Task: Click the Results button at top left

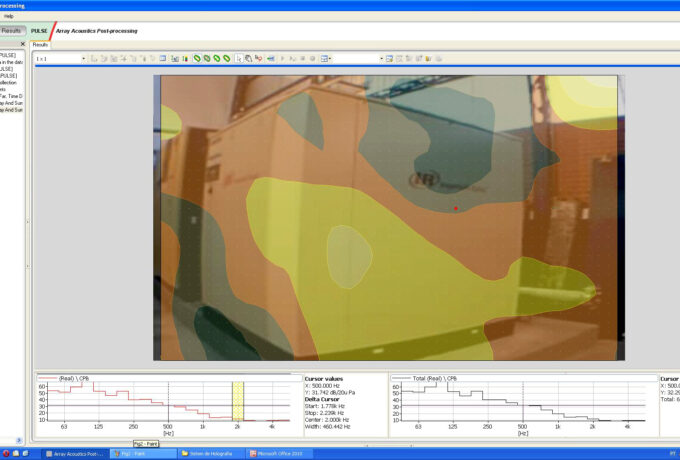Action: [12, 31]
